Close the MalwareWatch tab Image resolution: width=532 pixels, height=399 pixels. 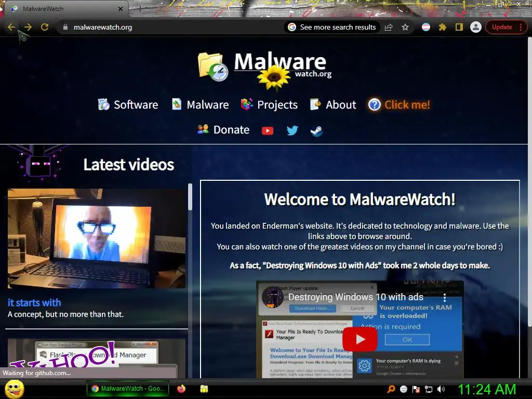coord(121,9)
